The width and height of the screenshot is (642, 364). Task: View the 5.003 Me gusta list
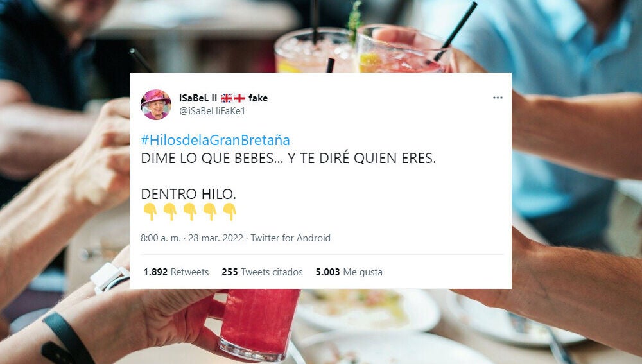349,272
